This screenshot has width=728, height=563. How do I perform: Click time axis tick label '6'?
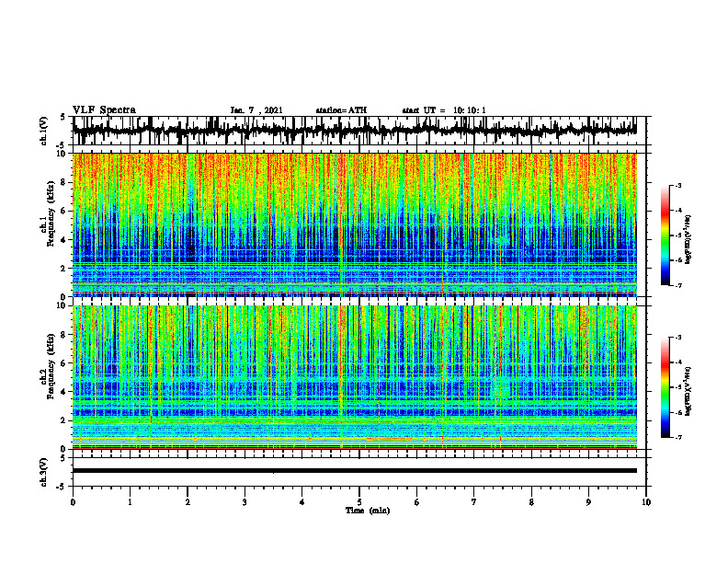[x=417, y=502]
